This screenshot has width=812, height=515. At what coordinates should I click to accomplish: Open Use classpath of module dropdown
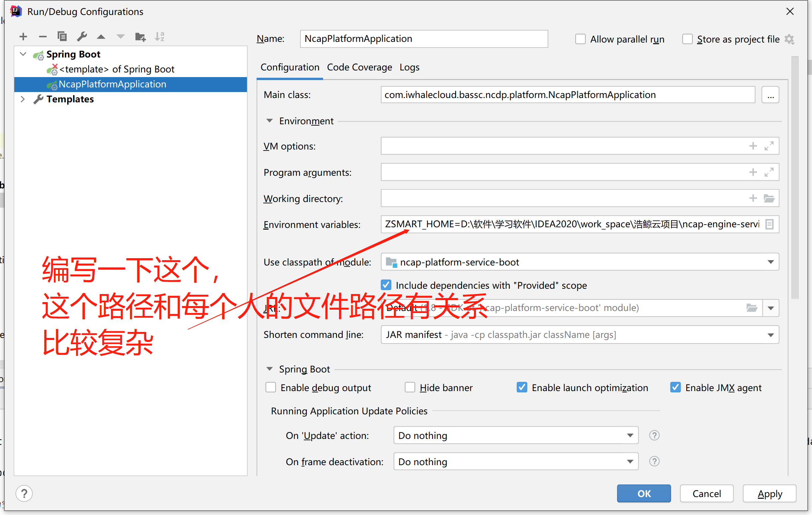(770, 262)
